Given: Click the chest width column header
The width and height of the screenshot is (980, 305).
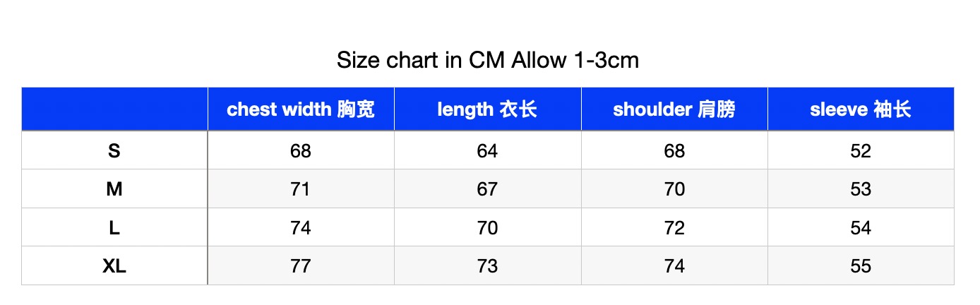Looking at the screenshot, I should 301,109.
